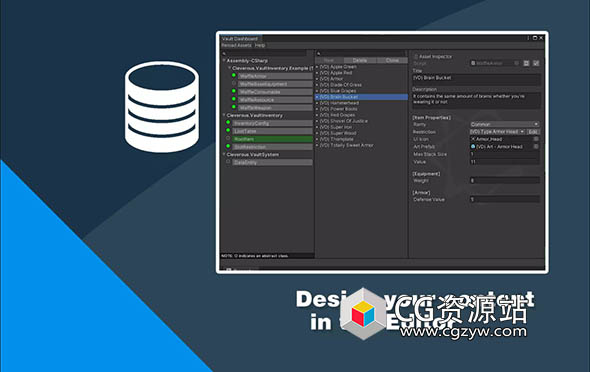590x372 pixels.
Task: Click the Clone asset button
Action: coord(392,60)
